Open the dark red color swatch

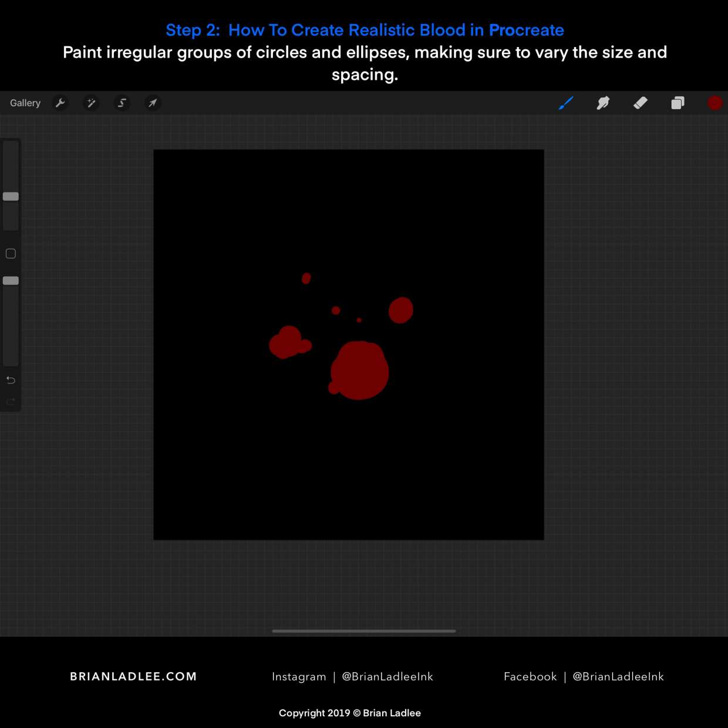[x=714, y=103]
